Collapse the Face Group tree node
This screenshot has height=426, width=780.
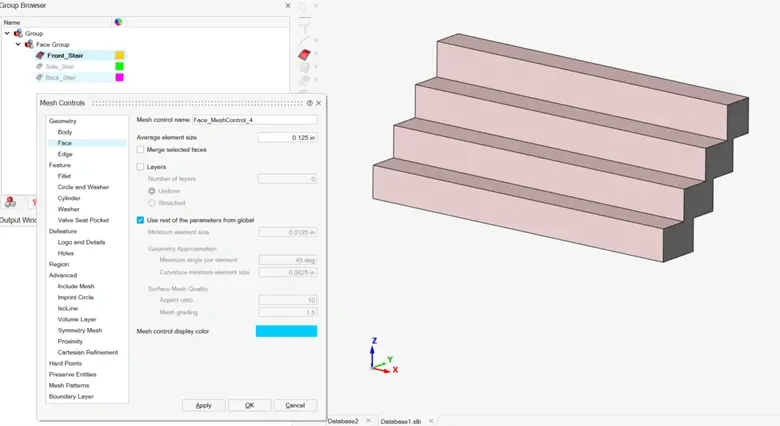[x=17, y=44]
